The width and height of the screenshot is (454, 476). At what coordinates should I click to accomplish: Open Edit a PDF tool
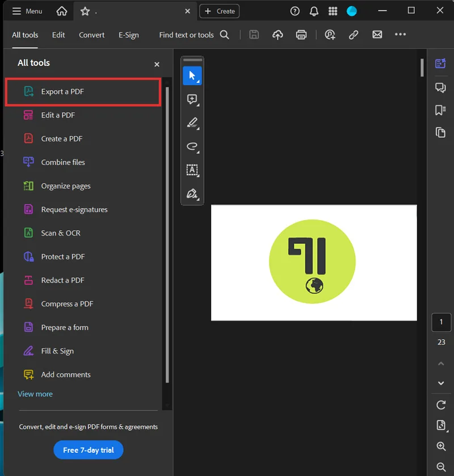coord(83,115)
